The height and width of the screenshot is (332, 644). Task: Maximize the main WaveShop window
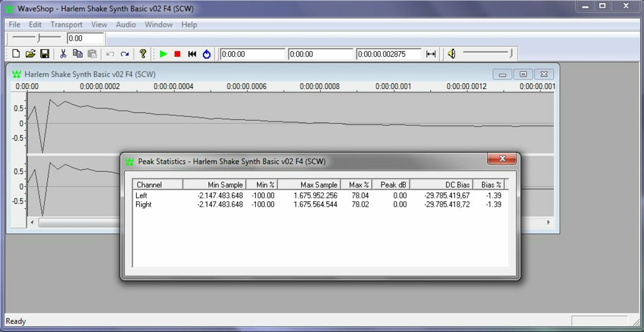click(603, 6)
